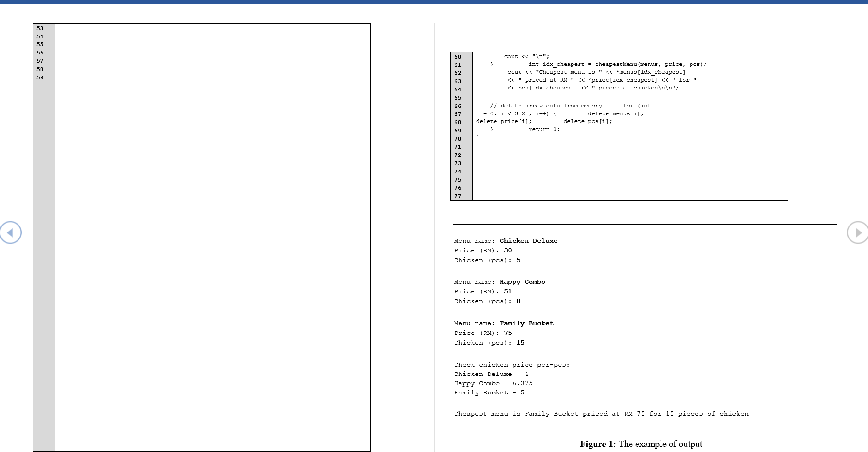Click the next slide navigation arrow

(857, 232)
